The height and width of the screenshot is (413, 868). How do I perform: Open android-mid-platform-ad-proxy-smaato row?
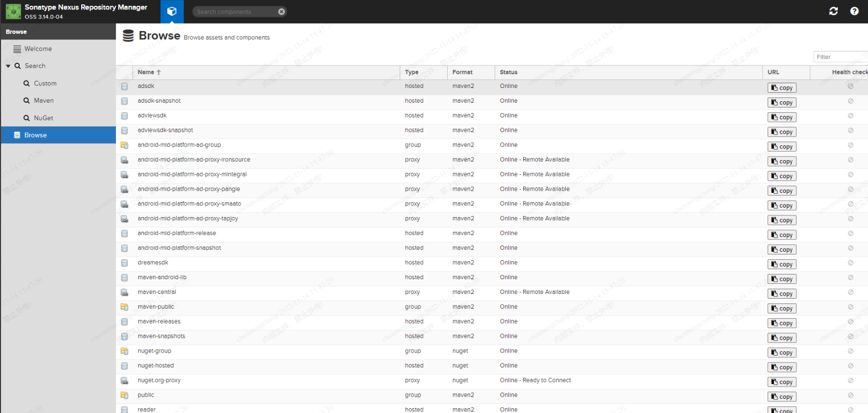pyautogui.click(x=492, y=204)
